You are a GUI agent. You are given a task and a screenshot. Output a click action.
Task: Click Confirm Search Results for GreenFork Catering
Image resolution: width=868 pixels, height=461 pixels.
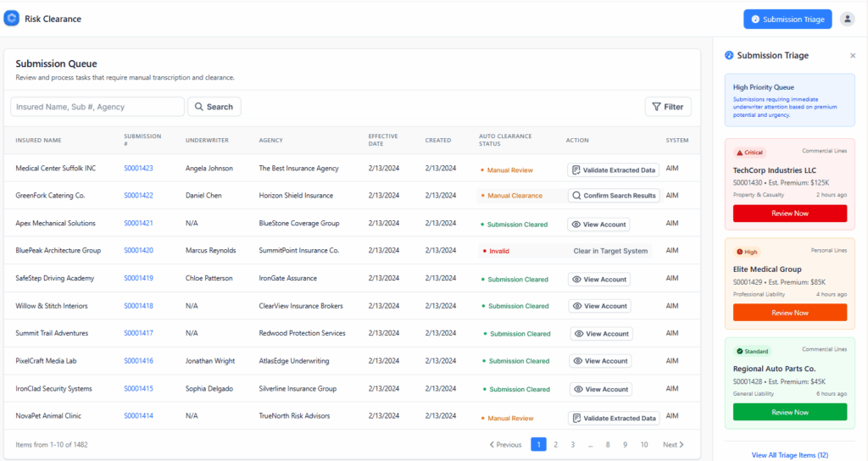pos(613,196)
